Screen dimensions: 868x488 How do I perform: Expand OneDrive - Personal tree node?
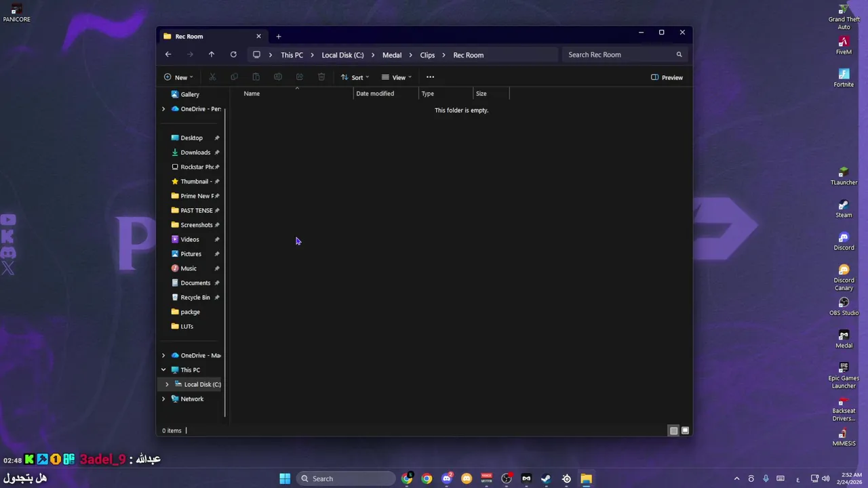click(163, 109)
